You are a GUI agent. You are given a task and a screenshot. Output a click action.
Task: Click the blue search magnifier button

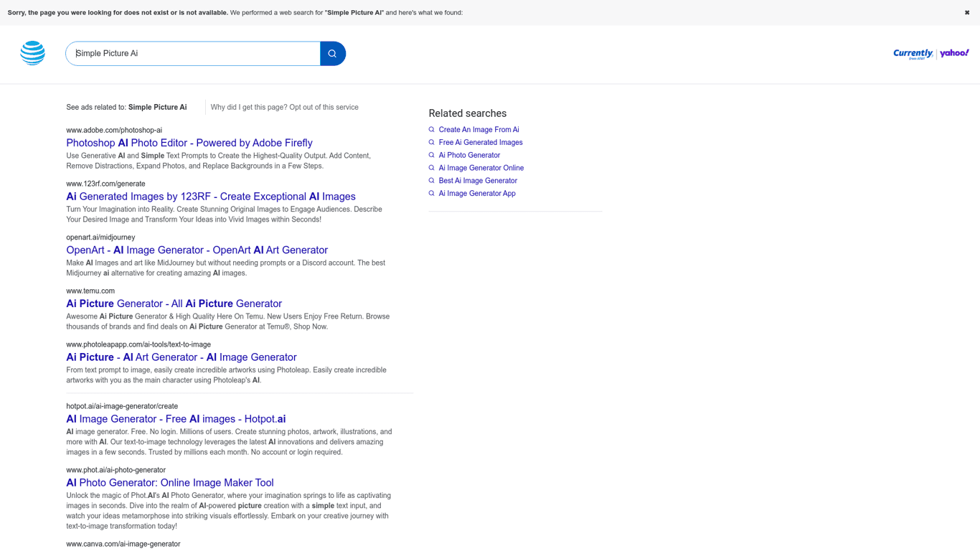[332, 54]
